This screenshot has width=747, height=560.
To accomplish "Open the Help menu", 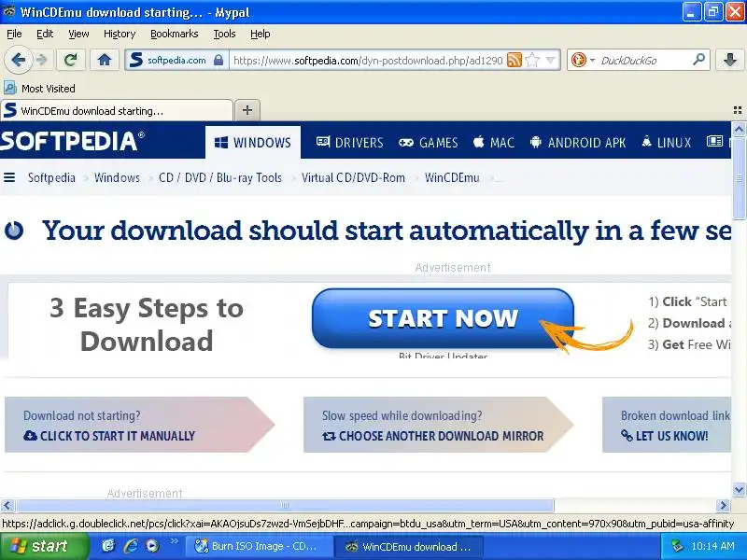I will [261, 34].
